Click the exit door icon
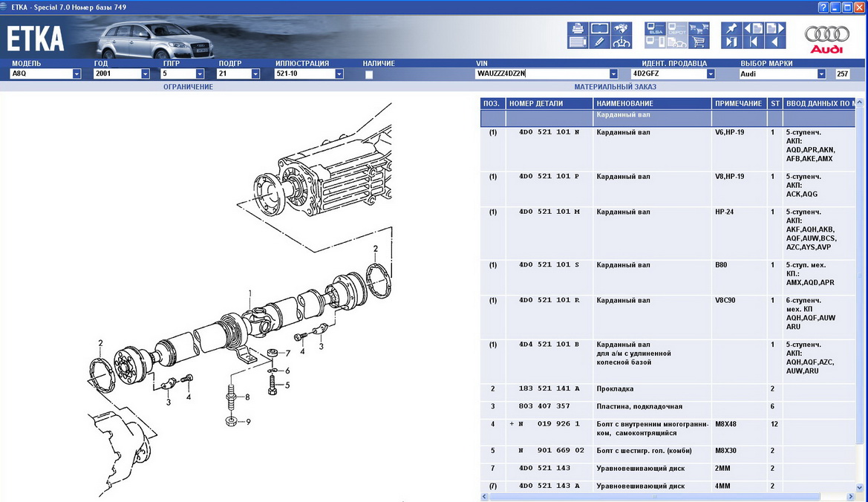This screenshot has width=868, height=502. (x=731, y=42)
